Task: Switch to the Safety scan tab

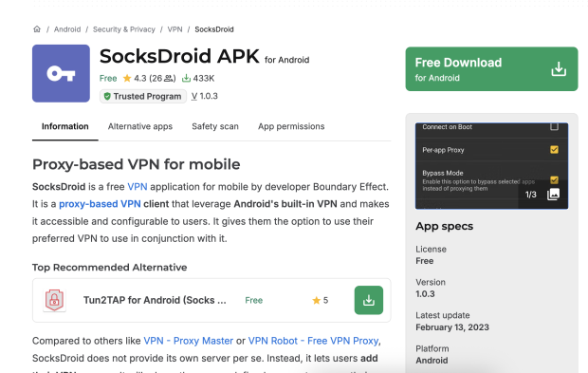Action: tap(215, 126)
